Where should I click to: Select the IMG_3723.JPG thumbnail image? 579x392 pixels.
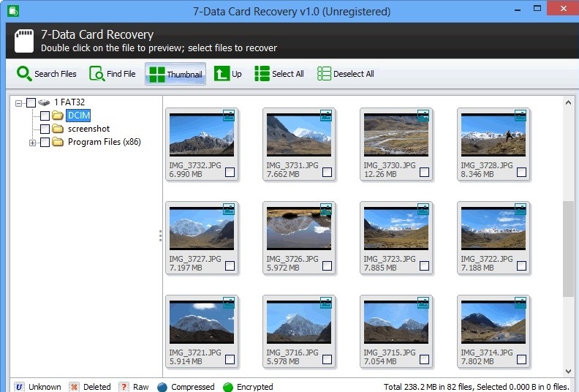coord(396,228)
